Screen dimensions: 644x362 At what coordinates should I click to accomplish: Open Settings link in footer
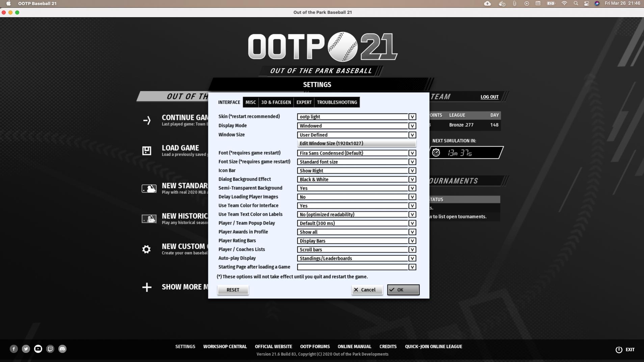point(185,347)
